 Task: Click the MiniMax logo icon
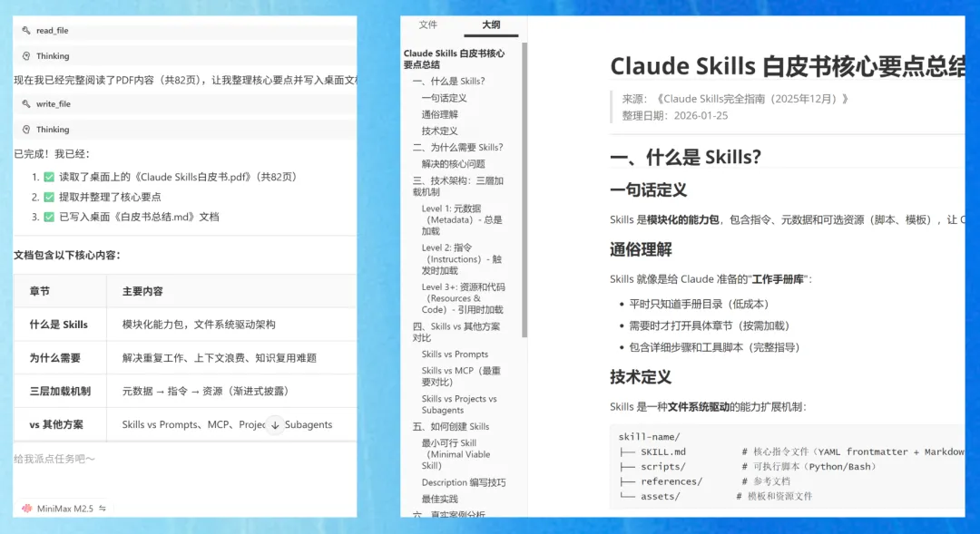27,509
